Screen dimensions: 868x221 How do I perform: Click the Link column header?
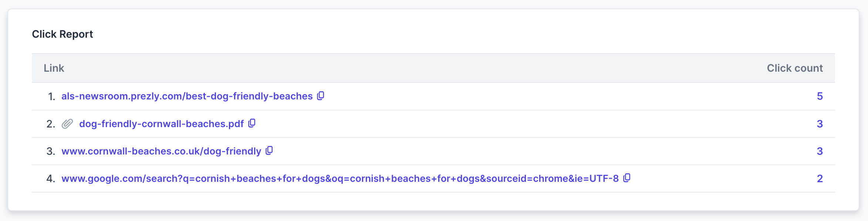pyautogui.click(x=54, y=68)
